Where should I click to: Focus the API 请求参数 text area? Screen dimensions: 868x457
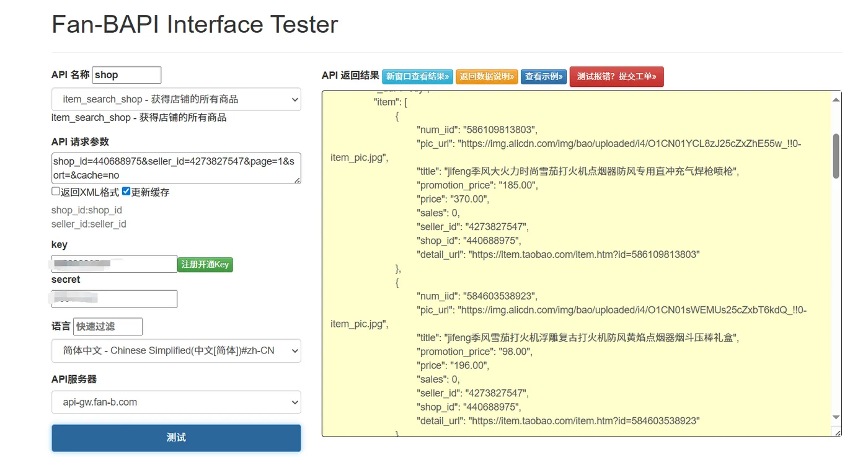click(x=176, y=168)
